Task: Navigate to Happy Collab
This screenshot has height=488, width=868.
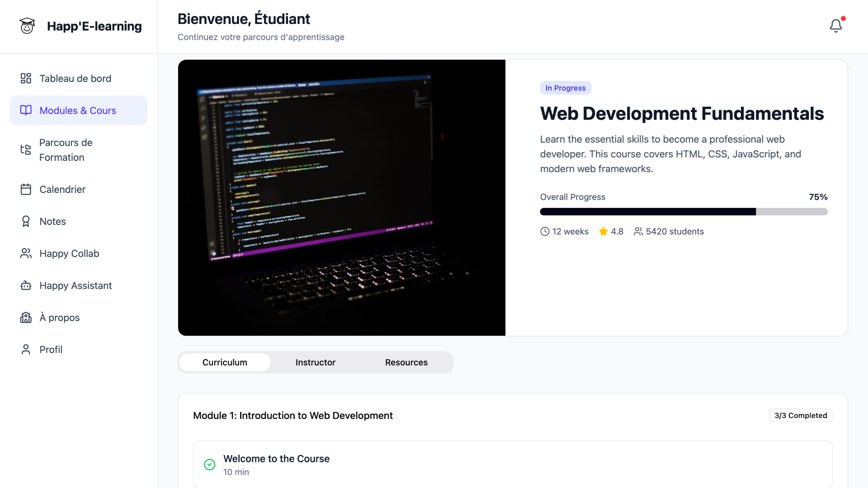Action: click(x=79, y=253)
